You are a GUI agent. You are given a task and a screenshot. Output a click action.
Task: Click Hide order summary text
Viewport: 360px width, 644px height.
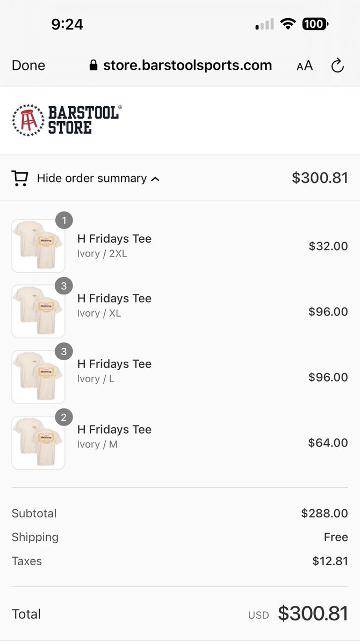click(92, 178)
